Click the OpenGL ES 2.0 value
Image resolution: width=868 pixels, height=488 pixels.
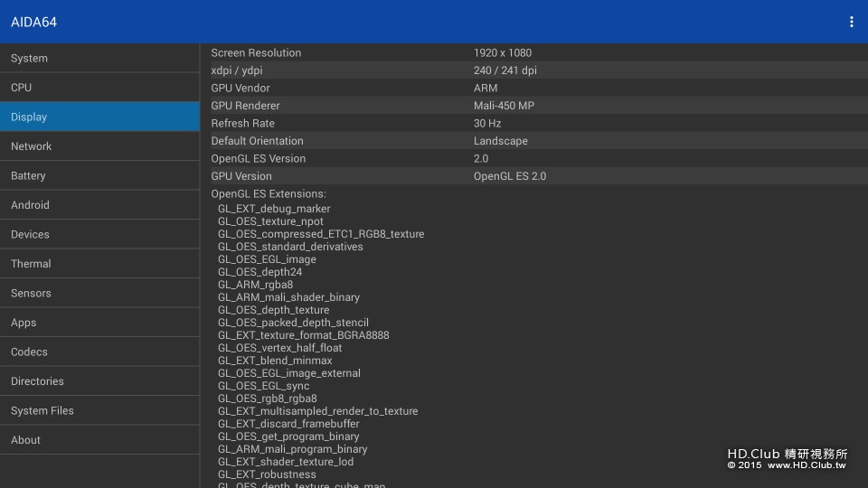[x=510, y=176]
